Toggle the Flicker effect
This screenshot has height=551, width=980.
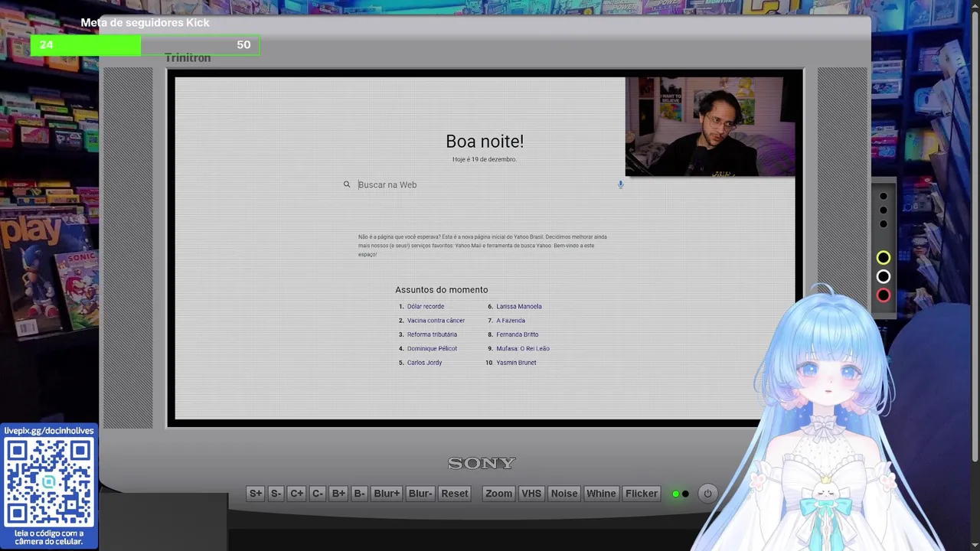coord(642,494)
